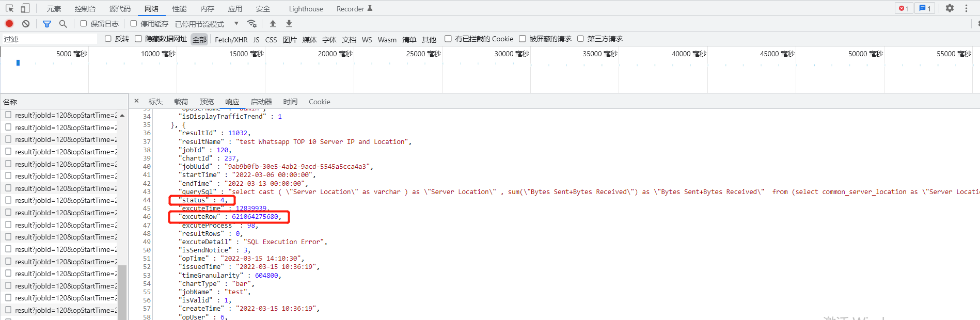
Task: Click the export HAR download arrow
Action: click(x=289, y=24)
